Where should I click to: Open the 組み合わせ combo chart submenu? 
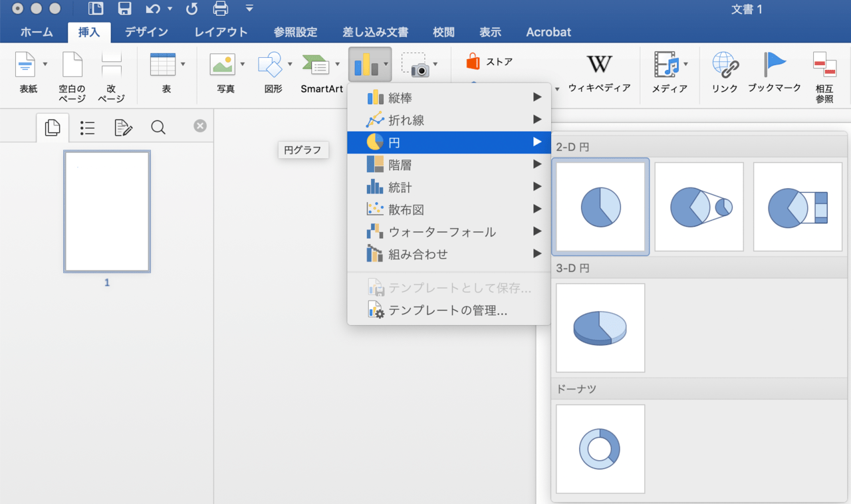pyautogui.click(x=449, y=254)
